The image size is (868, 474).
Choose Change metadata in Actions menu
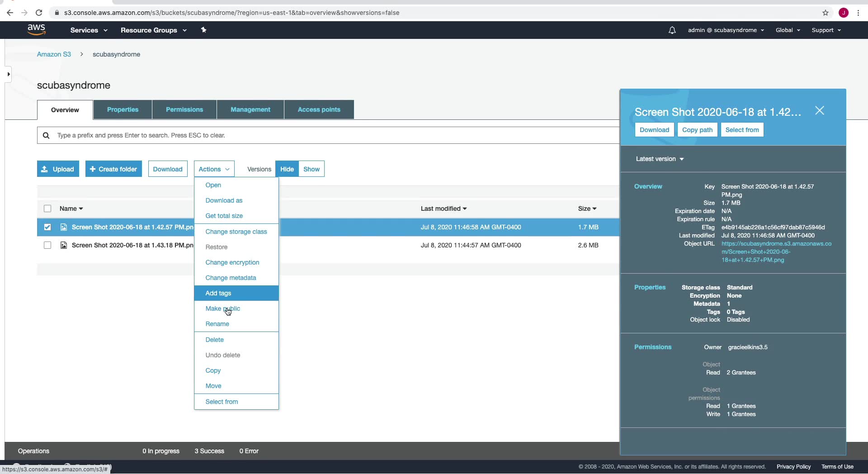coord(236,278)
